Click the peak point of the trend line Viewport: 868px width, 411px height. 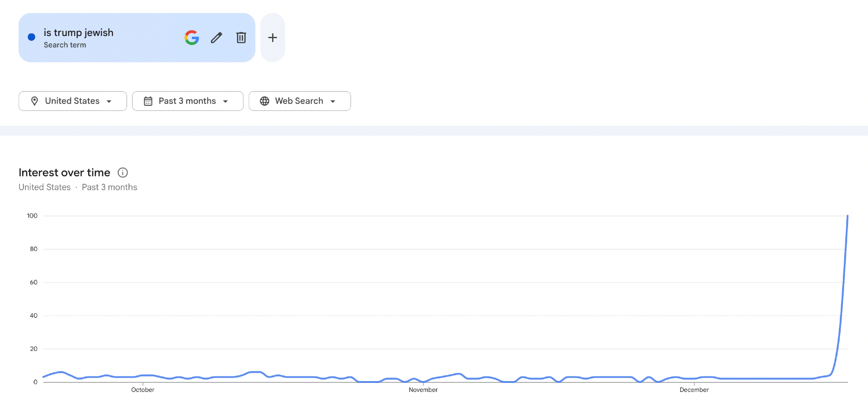(x=847, y=216)
